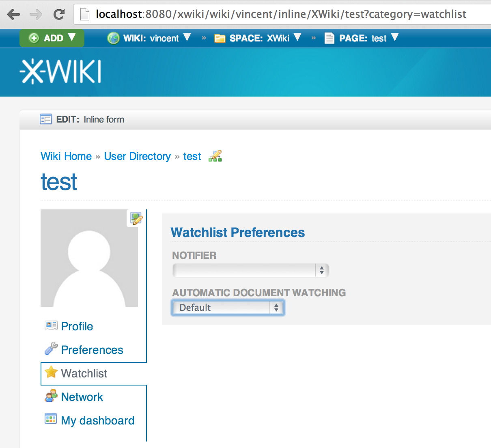Click the globe Wiki icon
The image size is (491, 448).
pyautogui.click(x=113, y=38)
